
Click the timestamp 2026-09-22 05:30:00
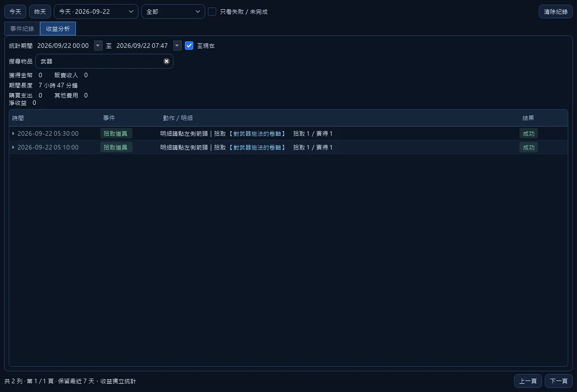tap(48, 133)
